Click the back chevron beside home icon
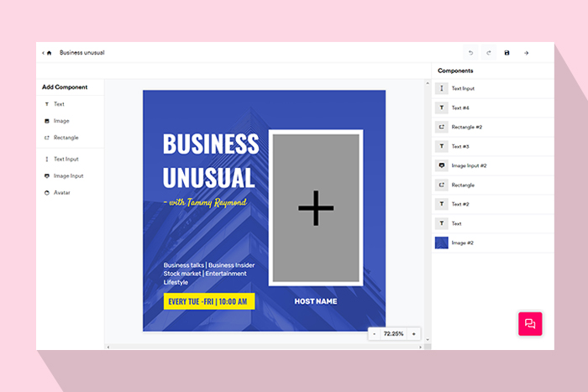588x392 pixels. click(43, 53)
